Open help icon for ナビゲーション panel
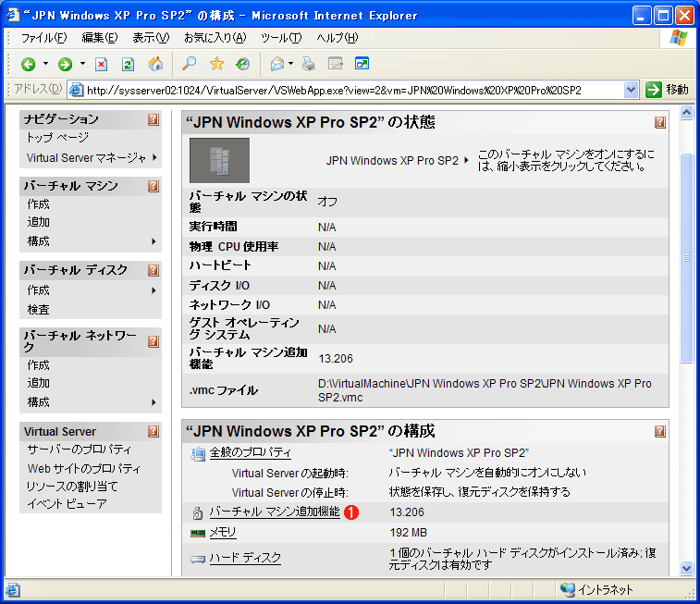 [x=154, y=119]
